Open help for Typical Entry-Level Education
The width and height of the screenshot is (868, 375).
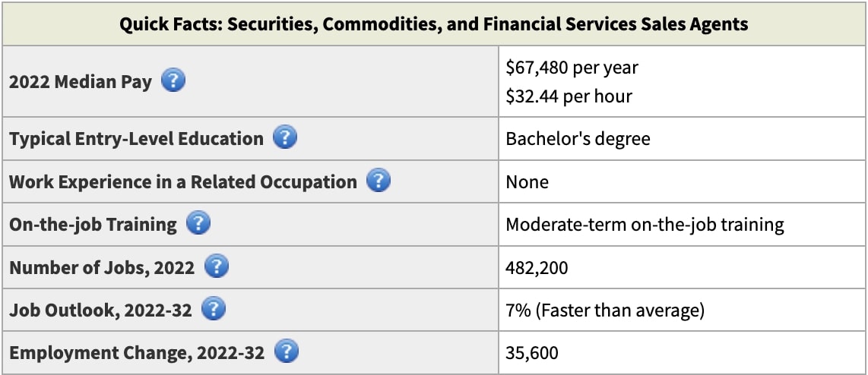point(285,138)
